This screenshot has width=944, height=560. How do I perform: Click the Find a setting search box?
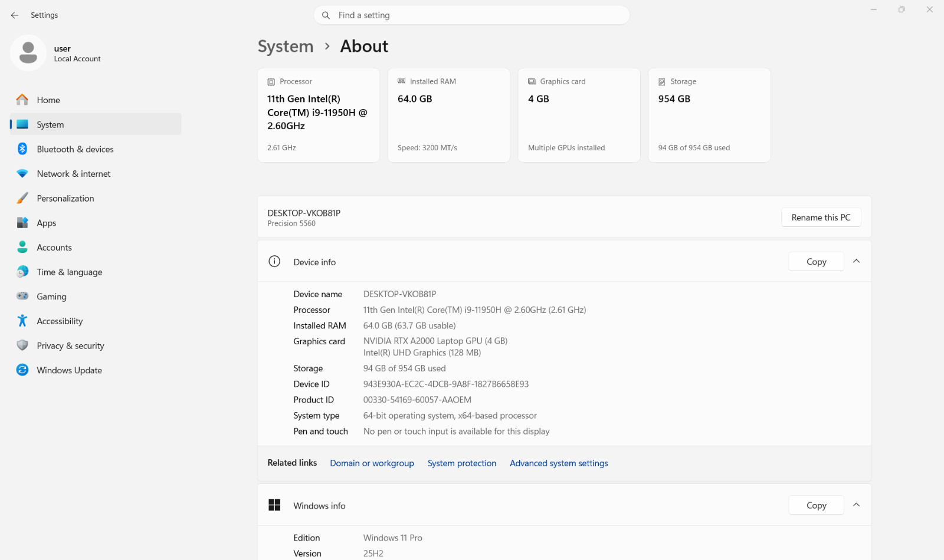click(471, 15)
